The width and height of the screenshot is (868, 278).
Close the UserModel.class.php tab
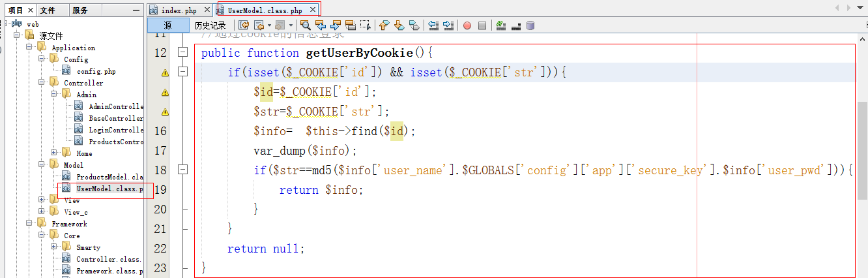[313, 10]
